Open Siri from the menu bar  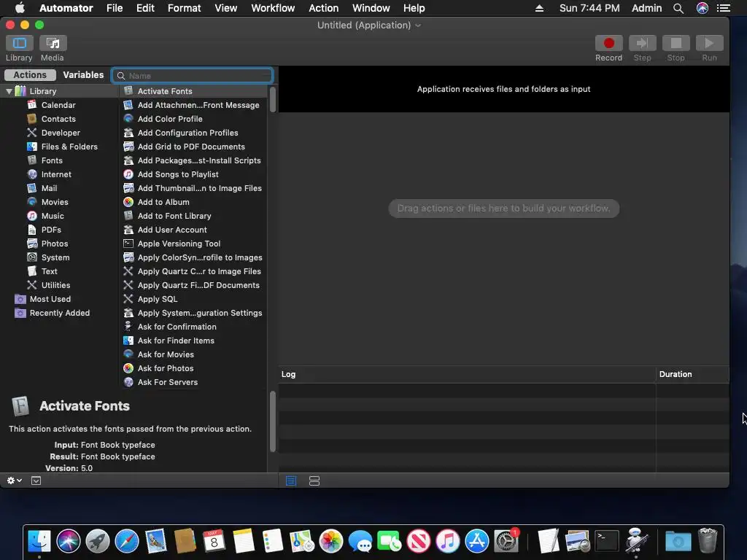coord(703,8)
